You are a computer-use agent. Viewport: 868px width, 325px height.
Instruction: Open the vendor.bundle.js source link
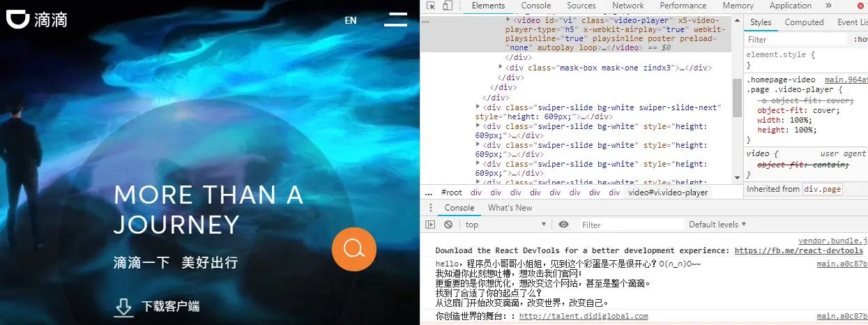coord(833,241)
